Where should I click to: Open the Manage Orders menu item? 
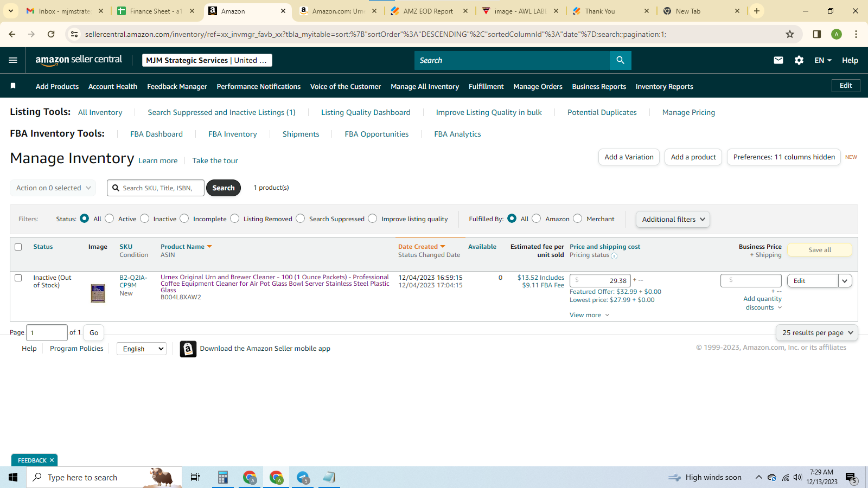pos(538,86)
